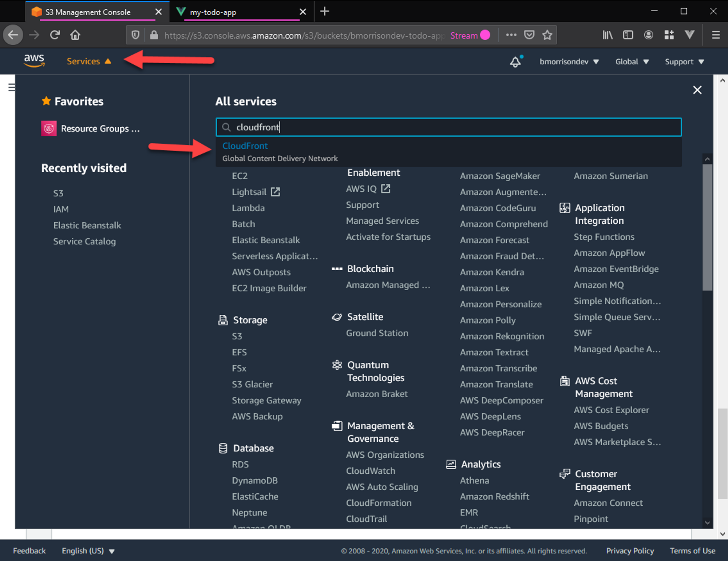Open the Amazon Rekognition service link
The height and width of the screenshot is (561, 728).
(x=502, y=336)
